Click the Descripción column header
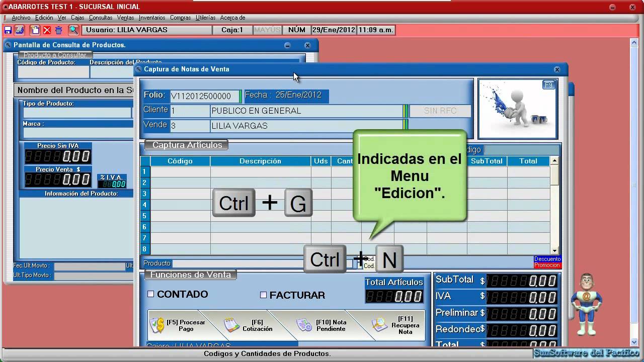This screenshot has width=644, height=362. (260, 161)
